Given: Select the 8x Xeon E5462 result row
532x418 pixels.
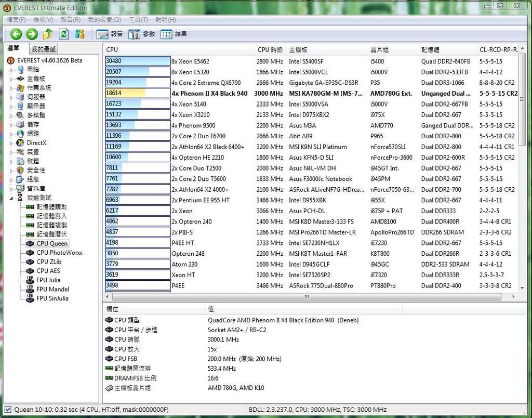Looking at the screenshot, I should [312, 61].
